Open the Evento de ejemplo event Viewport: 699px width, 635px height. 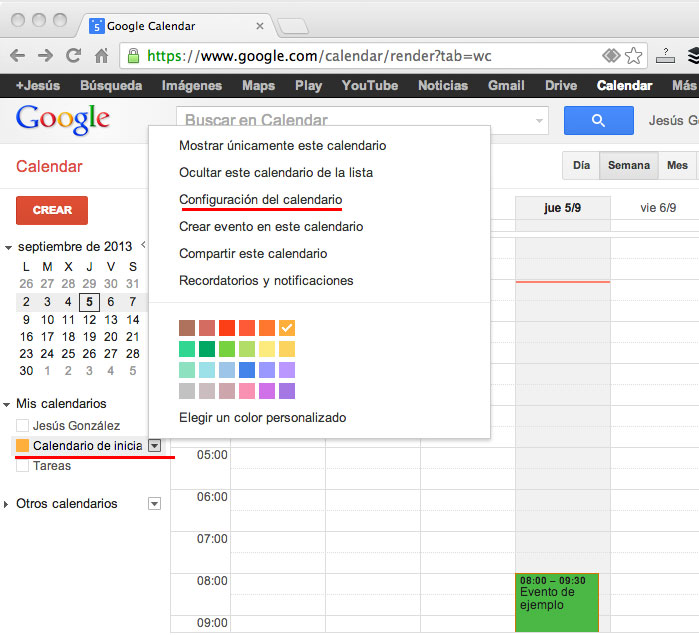[556, 602]
